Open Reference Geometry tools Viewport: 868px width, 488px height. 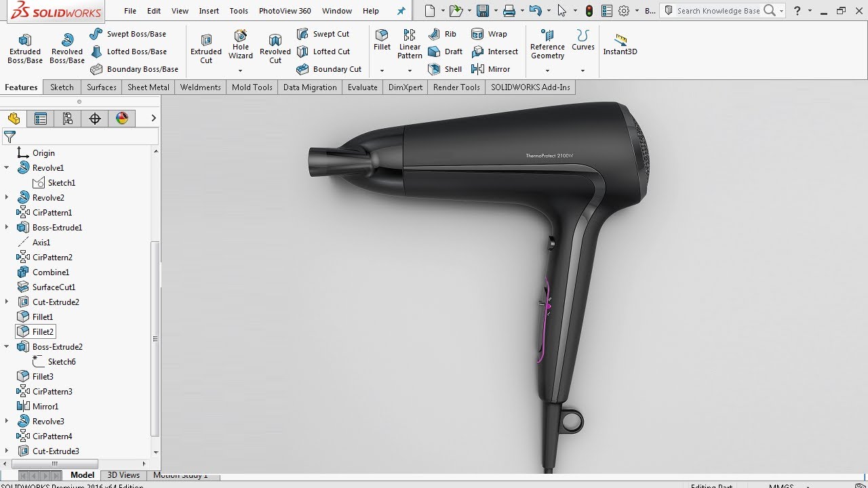coord(547,45)
